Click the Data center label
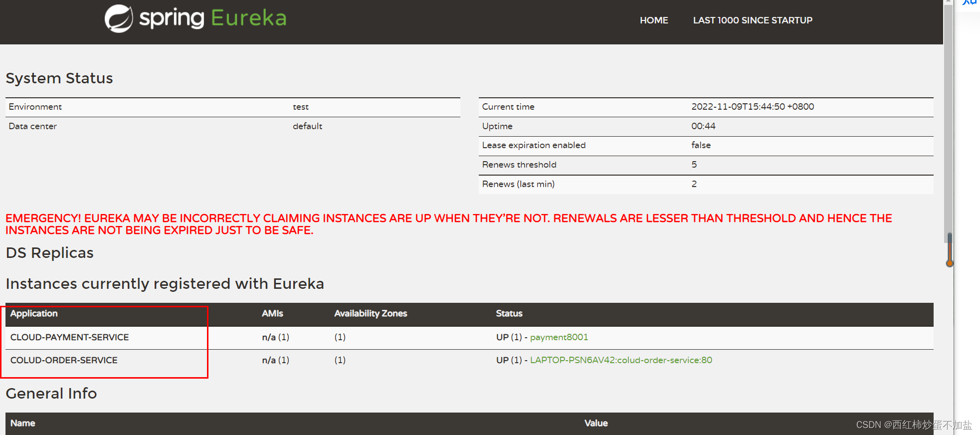This screenshot has width=980, height=435. click(x=32, y=126)
